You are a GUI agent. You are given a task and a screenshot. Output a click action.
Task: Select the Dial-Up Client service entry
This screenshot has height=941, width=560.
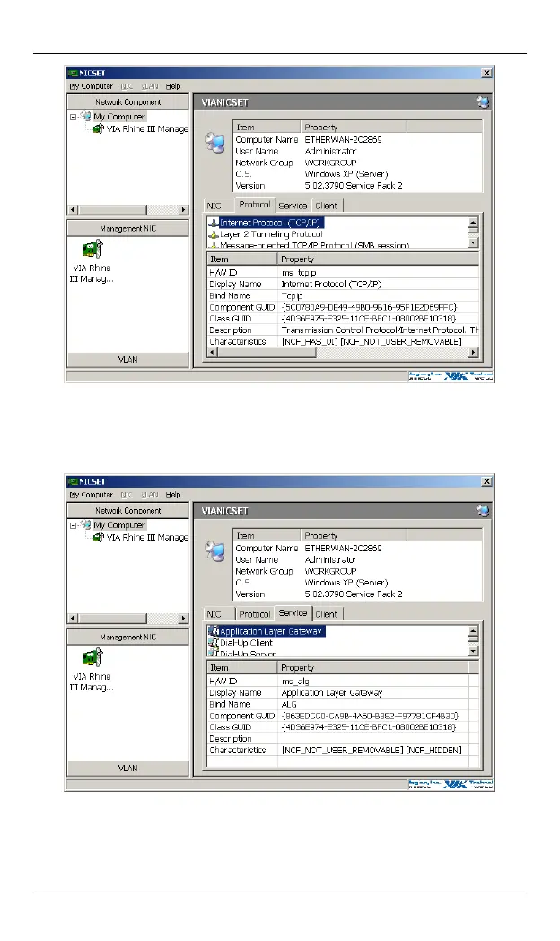pos(246,643)
